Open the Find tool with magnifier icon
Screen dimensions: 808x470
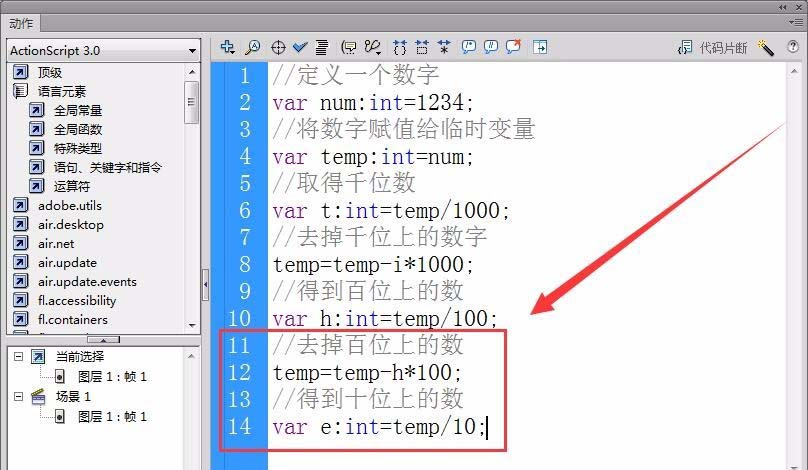pos(252,47)
